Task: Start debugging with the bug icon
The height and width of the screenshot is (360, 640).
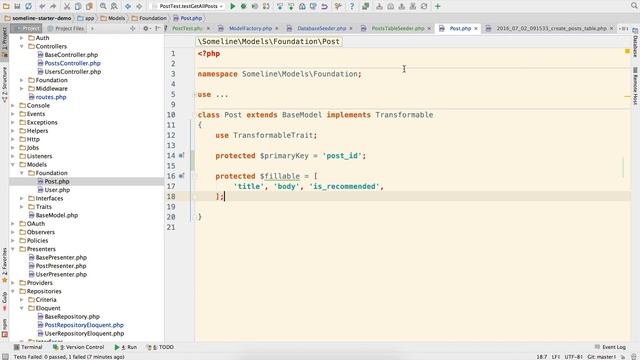Action: pyautogui.click(x=244, y=6)
